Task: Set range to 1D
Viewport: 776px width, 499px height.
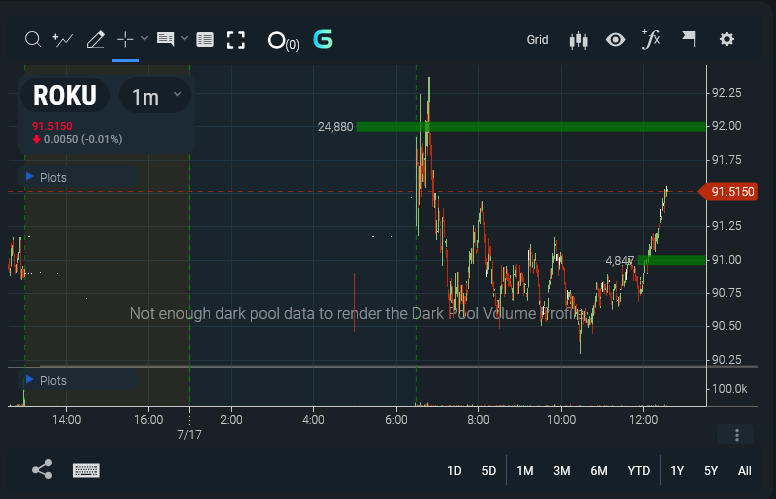Action: click(x=454, y=471)
